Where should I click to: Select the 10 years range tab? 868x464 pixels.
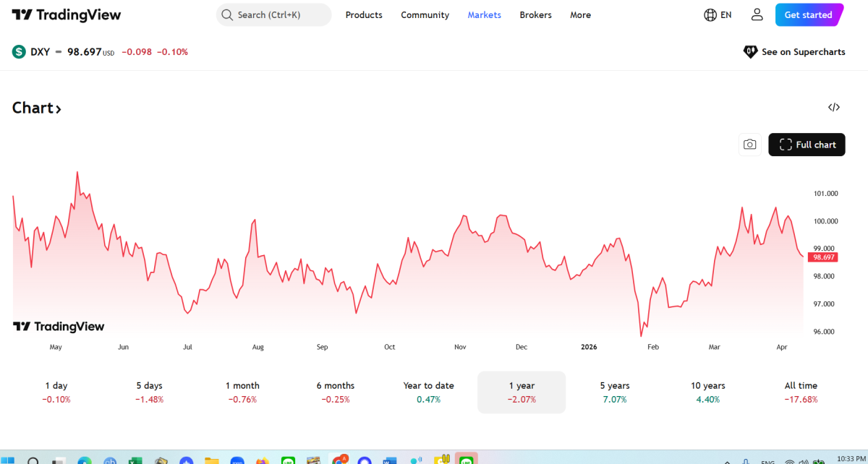pyautogui.click(x=708, y=392)
